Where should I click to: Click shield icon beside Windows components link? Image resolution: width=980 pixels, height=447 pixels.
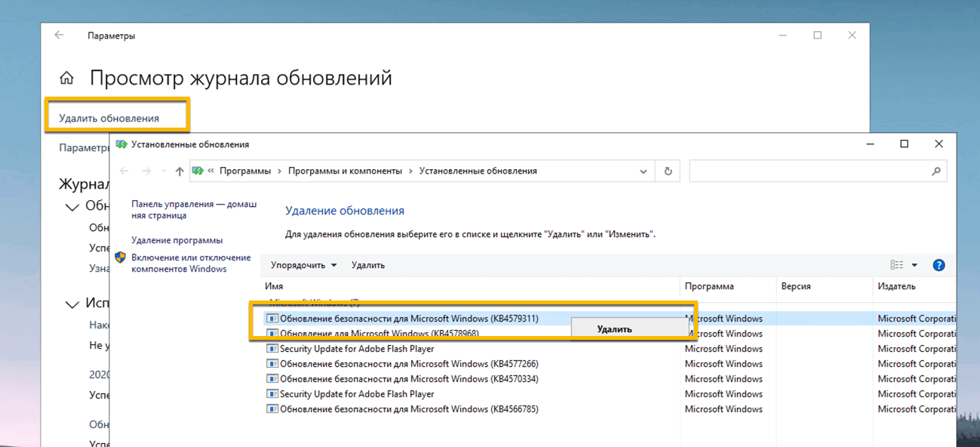point(121,257)
